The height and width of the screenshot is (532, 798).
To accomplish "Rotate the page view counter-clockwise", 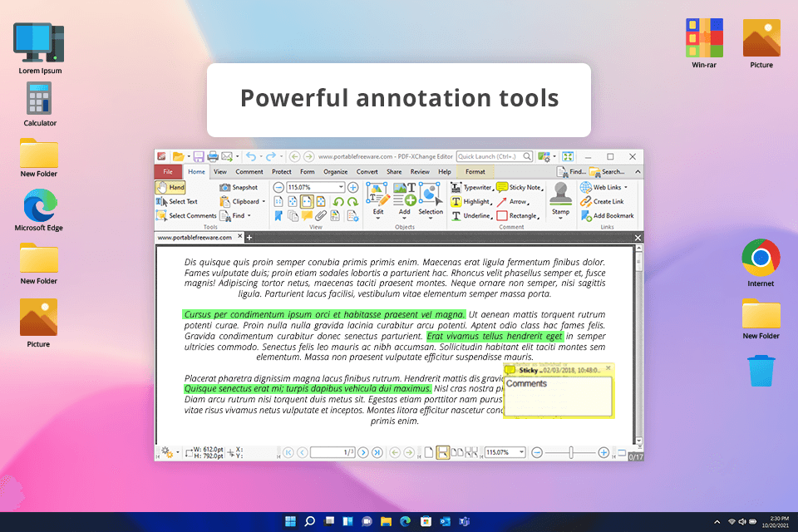I will (x=338, y=202).
